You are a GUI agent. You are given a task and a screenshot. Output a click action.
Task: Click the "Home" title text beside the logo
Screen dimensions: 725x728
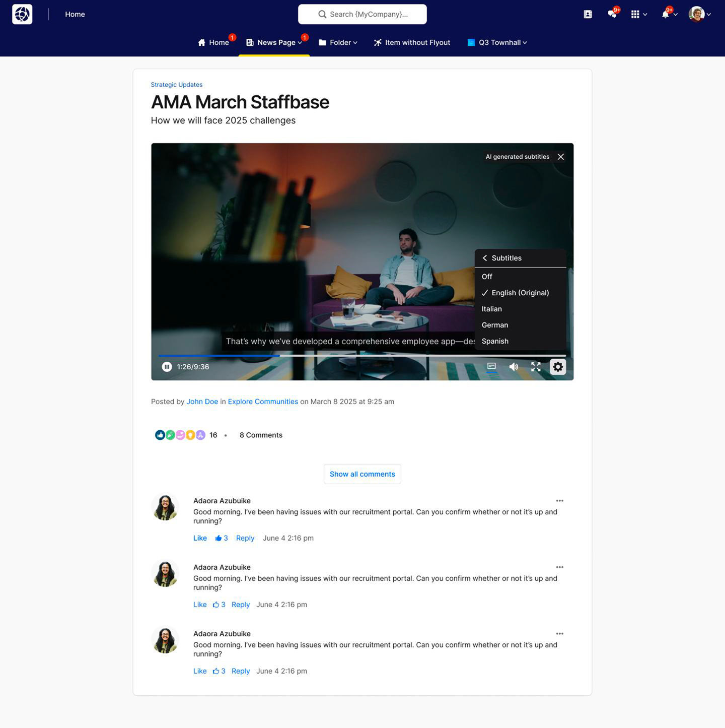(x=75, y=14)
